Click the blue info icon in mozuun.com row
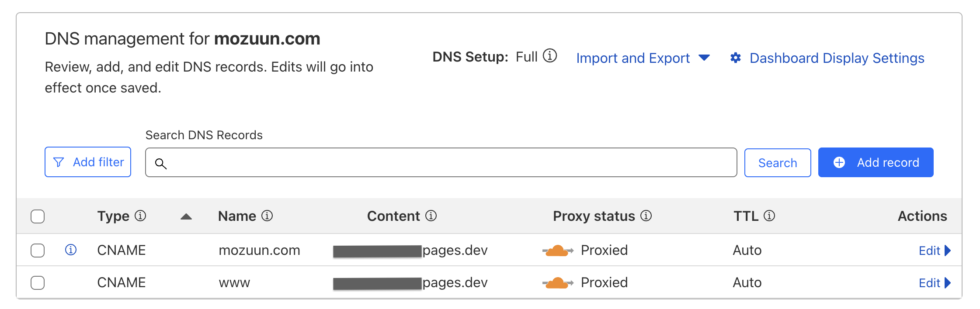The image size is (980, 309). 71,250
